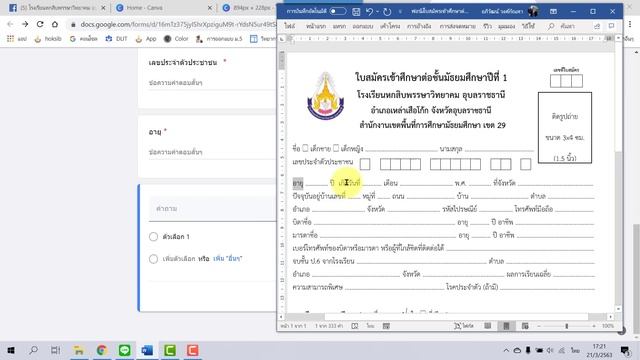Click the Undo arrow in Word
Image resolution: width=640 pixels, height=360 pixels.
[x=369, y=11]
